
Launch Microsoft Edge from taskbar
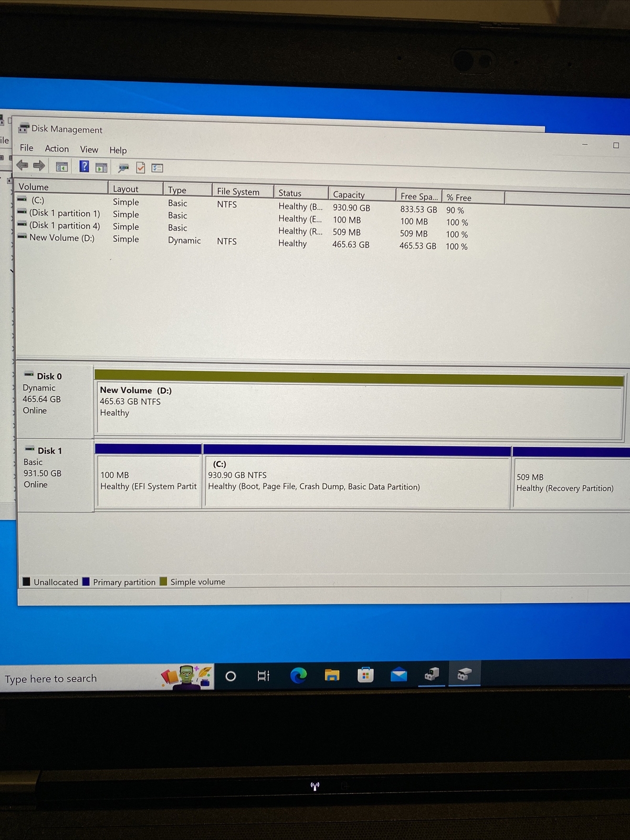coord(298,675)
